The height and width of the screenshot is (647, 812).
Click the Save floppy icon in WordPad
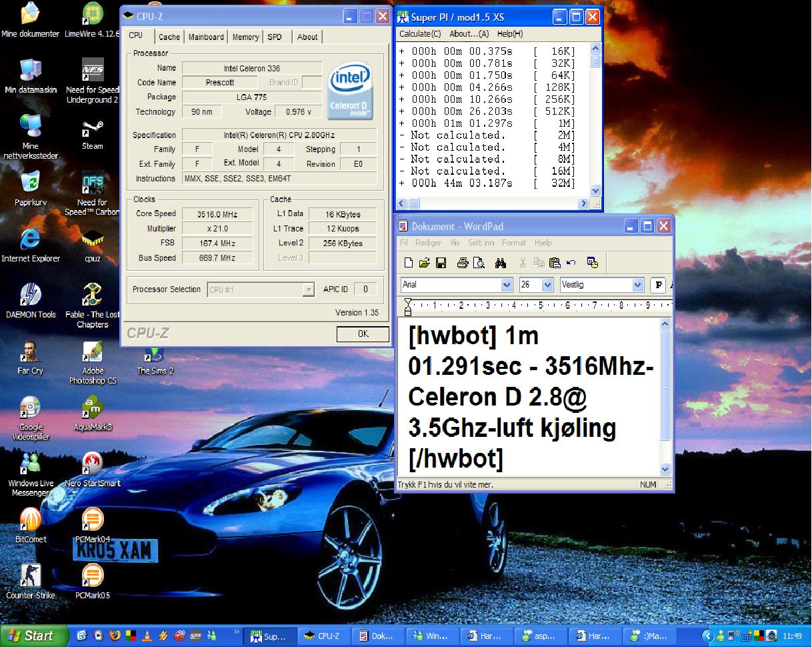[441, 263]
